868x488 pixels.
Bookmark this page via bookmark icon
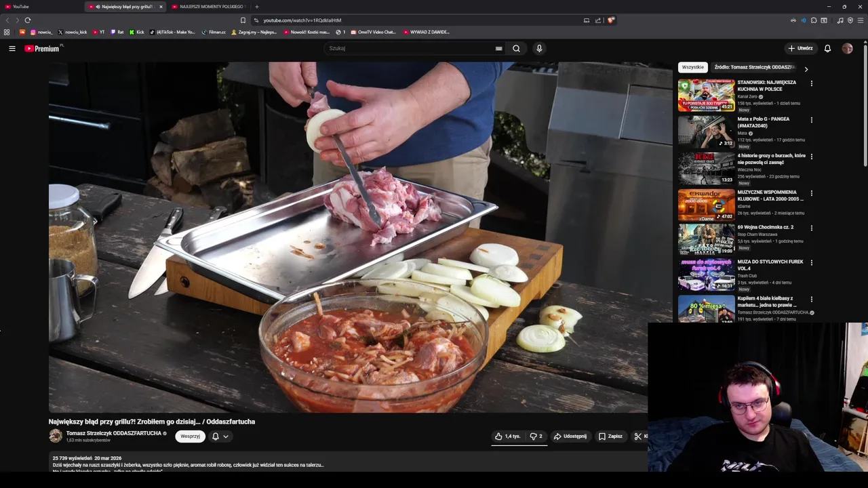click(243, 20)
